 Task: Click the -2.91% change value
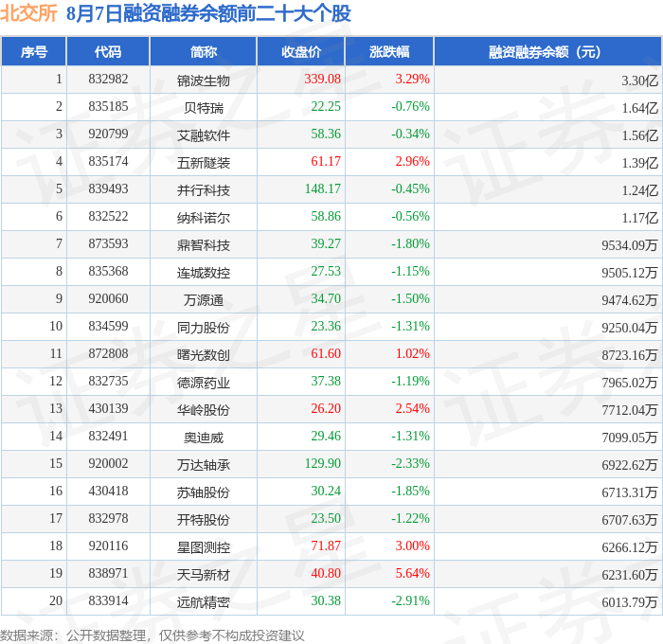coord(410,601)
